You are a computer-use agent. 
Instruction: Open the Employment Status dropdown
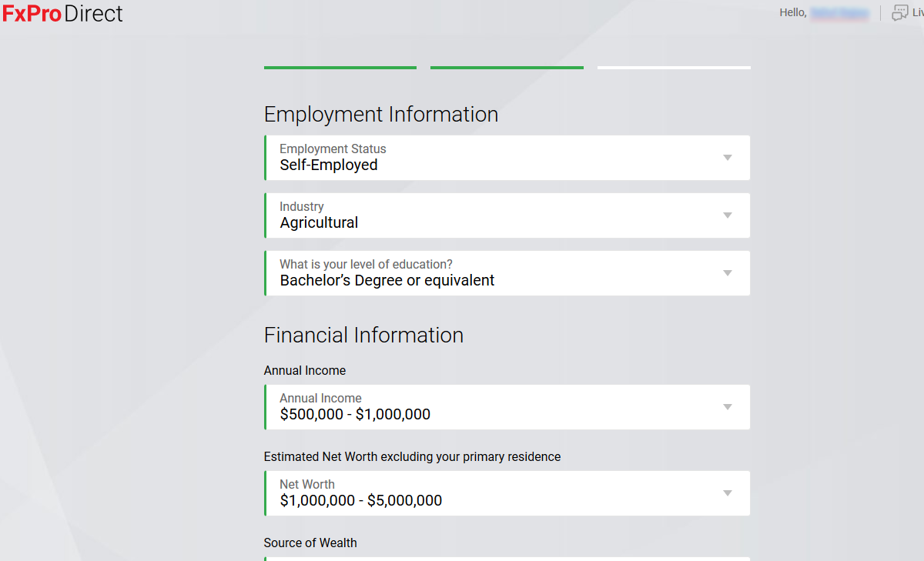(507, 158)
